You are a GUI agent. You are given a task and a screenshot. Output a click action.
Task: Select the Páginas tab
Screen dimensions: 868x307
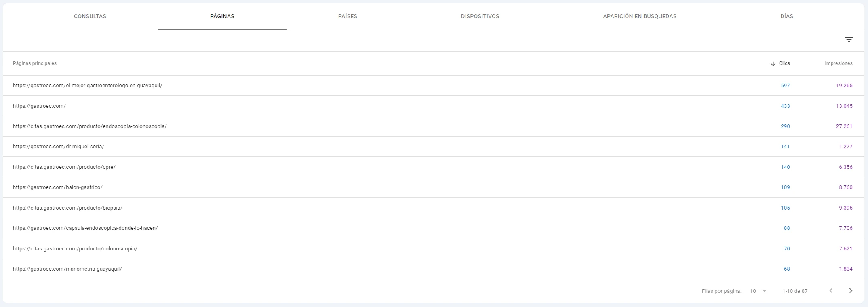[222, 16]
